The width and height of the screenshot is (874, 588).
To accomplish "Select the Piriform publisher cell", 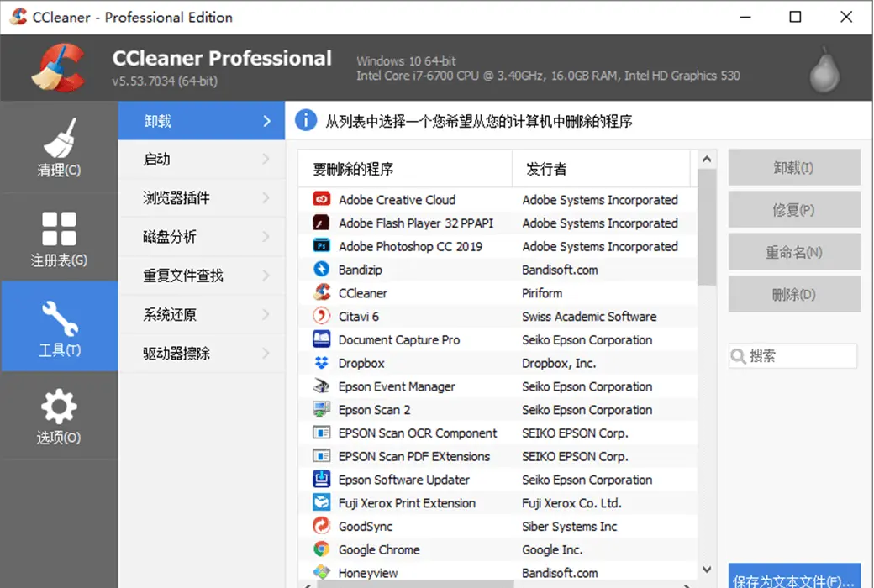I will pyautogui.click(x=542, y=293).
